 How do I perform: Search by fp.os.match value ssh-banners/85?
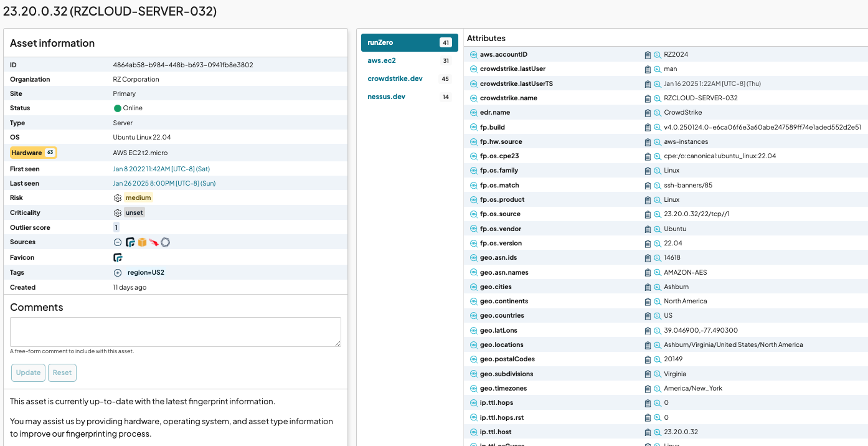(657, 186)
